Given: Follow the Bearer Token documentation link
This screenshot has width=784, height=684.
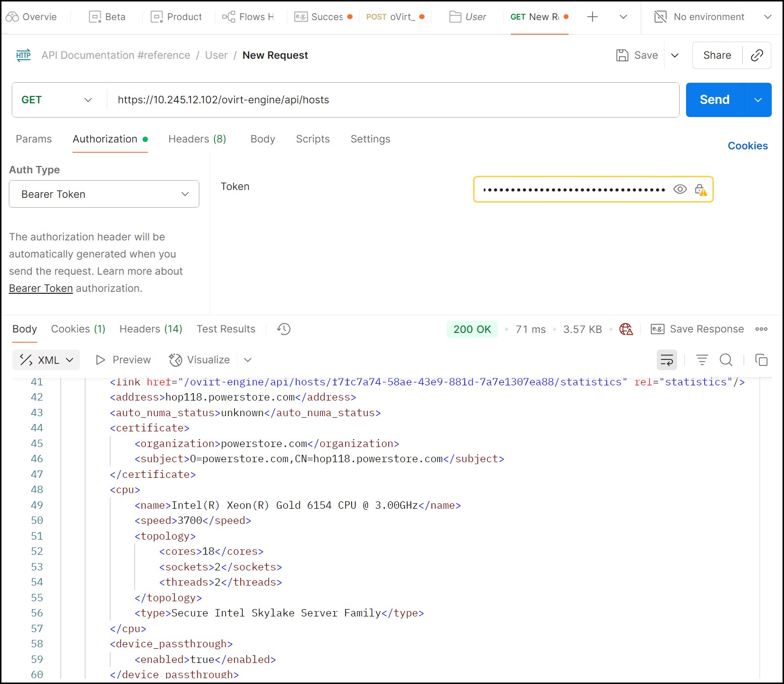Looking at the screenshot, I should click(x=41, y=288).
